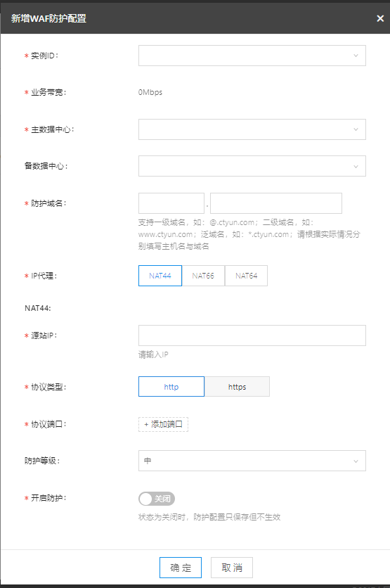Viewport: 390px width, 588px height.
Task: Click the 主数据中心 chevron arrow icon
Action: tap(356, 129)
